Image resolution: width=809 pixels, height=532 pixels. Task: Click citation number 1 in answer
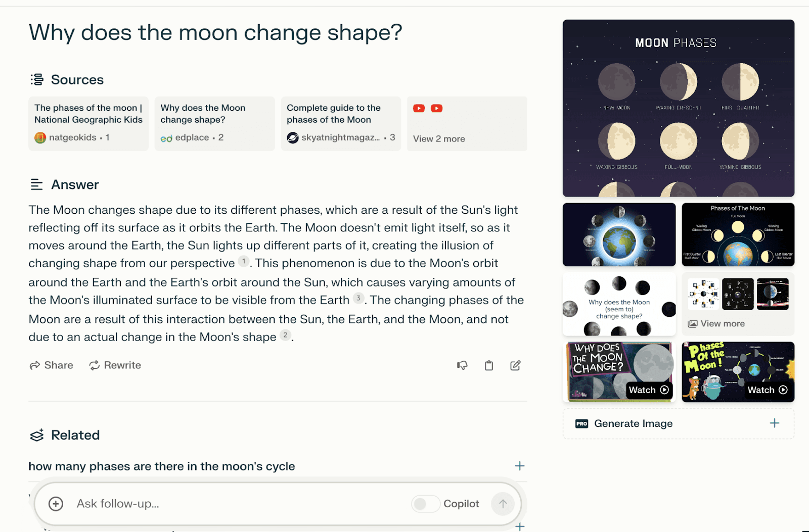pyautogui.click(x=244, y=261)
